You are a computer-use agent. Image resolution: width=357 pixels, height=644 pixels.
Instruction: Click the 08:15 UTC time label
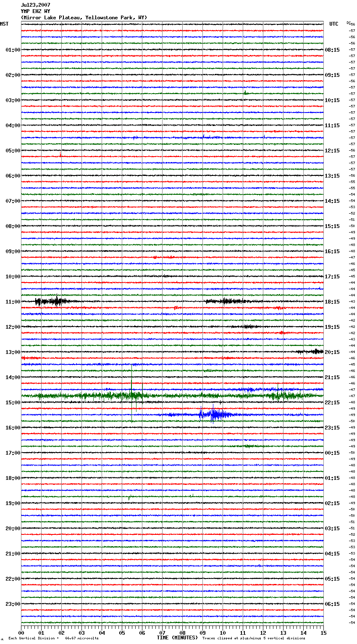pos(332,50)
